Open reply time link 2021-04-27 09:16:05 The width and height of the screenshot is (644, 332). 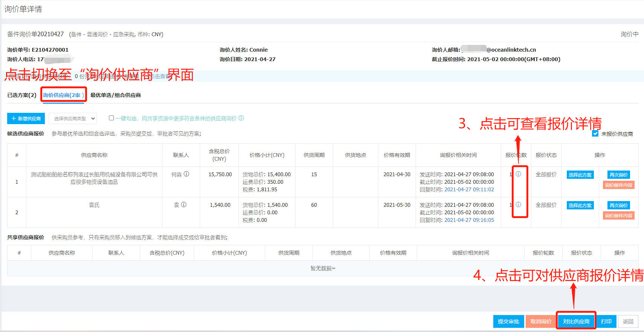click(x=469, y=220)
